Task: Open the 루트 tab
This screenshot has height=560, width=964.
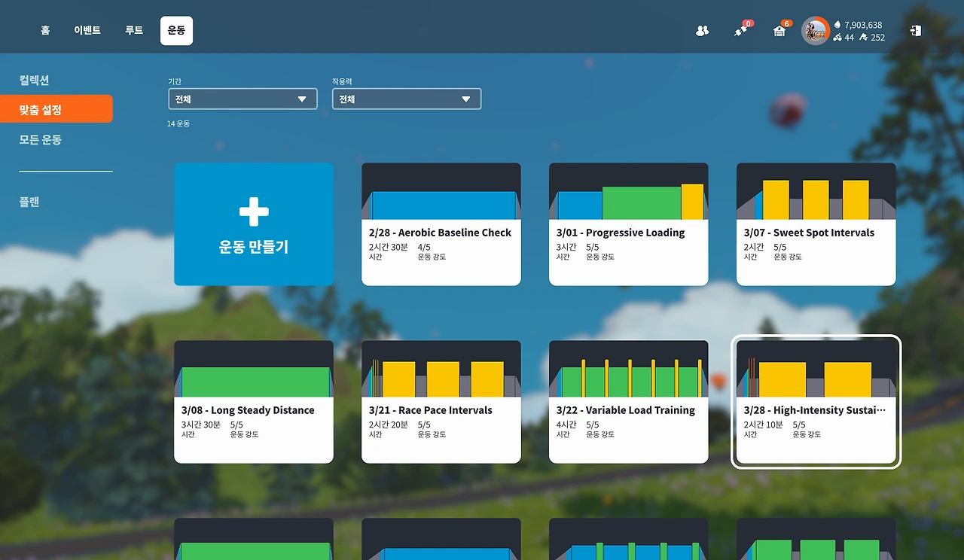Action: pyautogui.click(x=134, y=31)
